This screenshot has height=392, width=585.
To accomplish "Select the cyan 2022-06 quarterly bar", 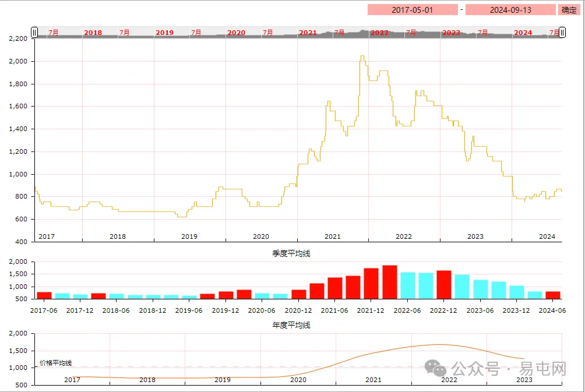I will tap(408, 286).
